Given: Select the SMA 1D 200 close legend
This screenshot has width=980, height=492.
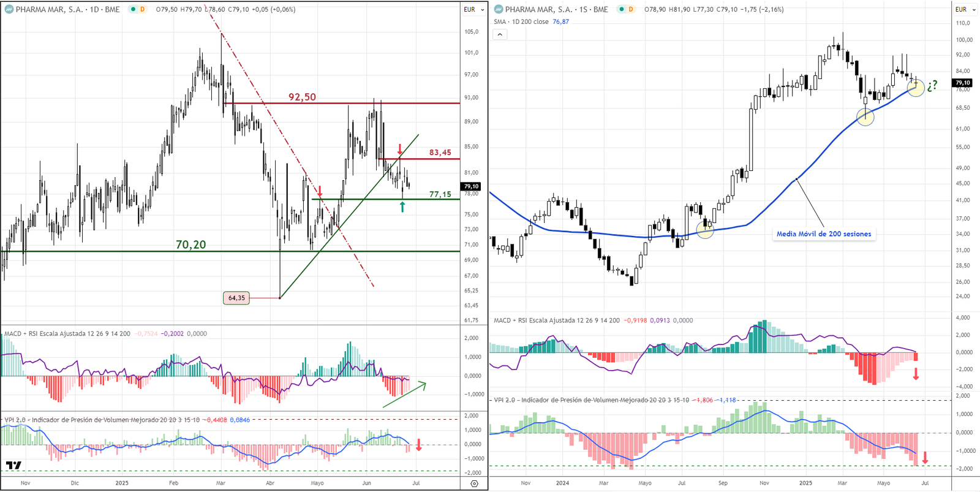Looking at the screenshot, I should pyautogui.click(x=521, y=21).
